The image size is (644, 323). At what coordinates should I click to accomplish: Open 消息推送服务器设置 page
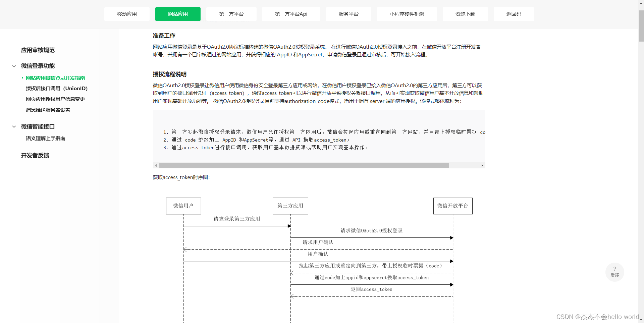pyautogui.click(x=48, y=110)
